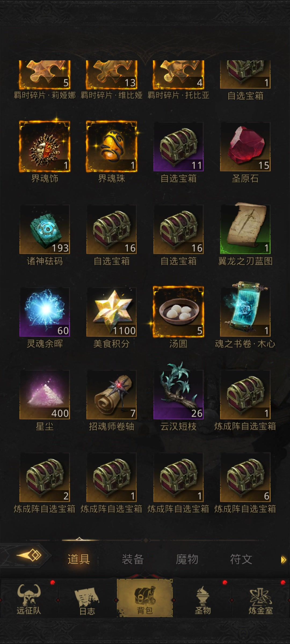
Task: Select the 美食积分 gold star item
Action: [111, 312]
